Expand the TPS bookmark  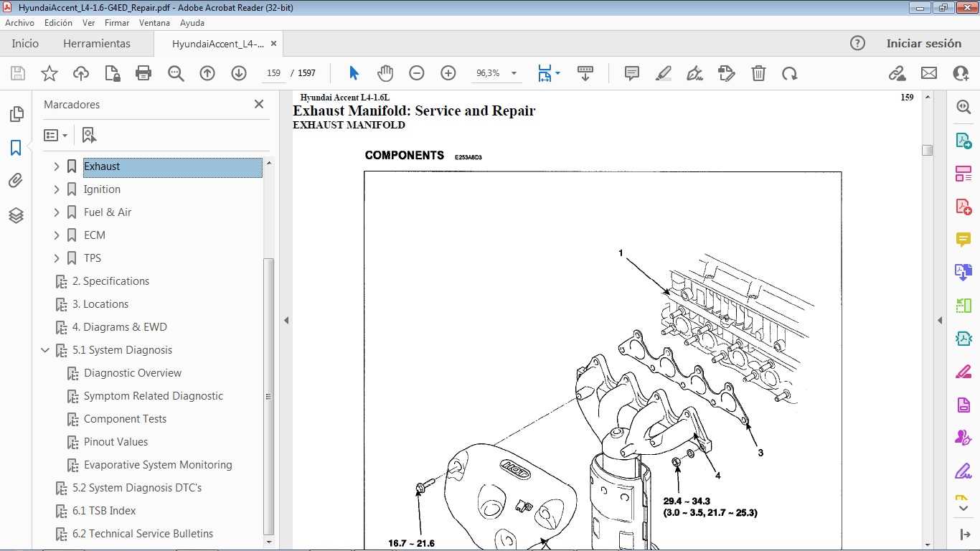(57, 258)
